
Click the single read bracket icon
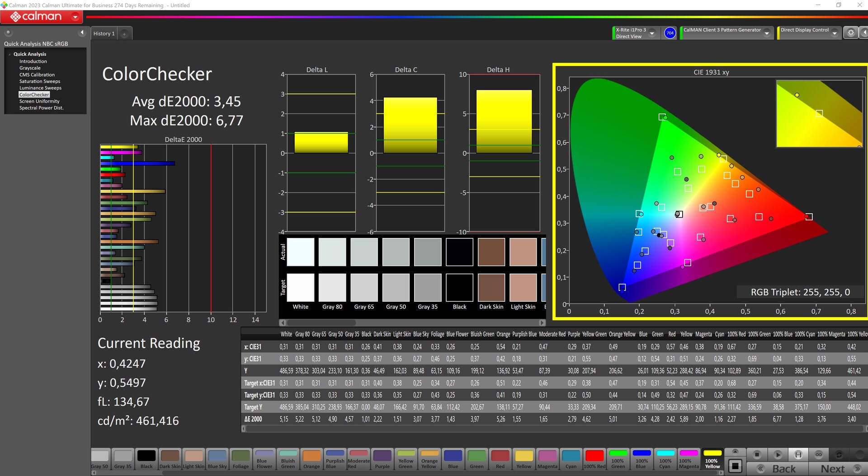pos(798,455)
